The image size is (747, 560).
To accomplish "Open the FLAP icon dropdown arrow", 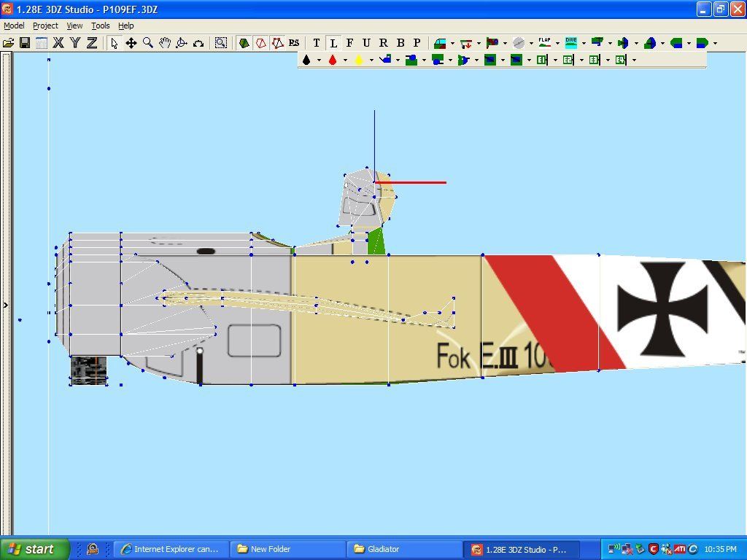I will (557, 43).
